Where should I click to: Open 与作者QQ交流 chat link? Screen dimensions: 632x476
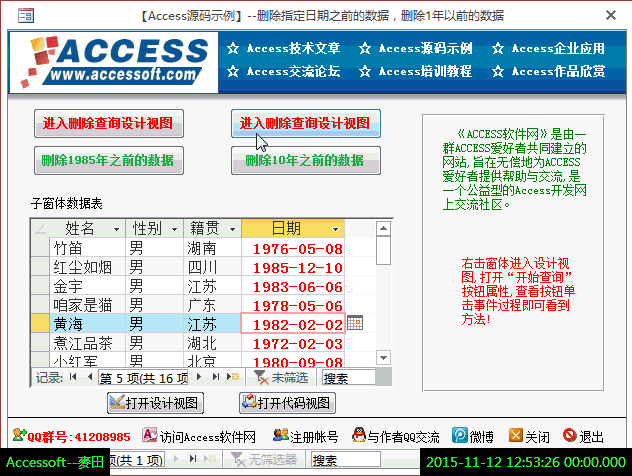click(395, 437)
